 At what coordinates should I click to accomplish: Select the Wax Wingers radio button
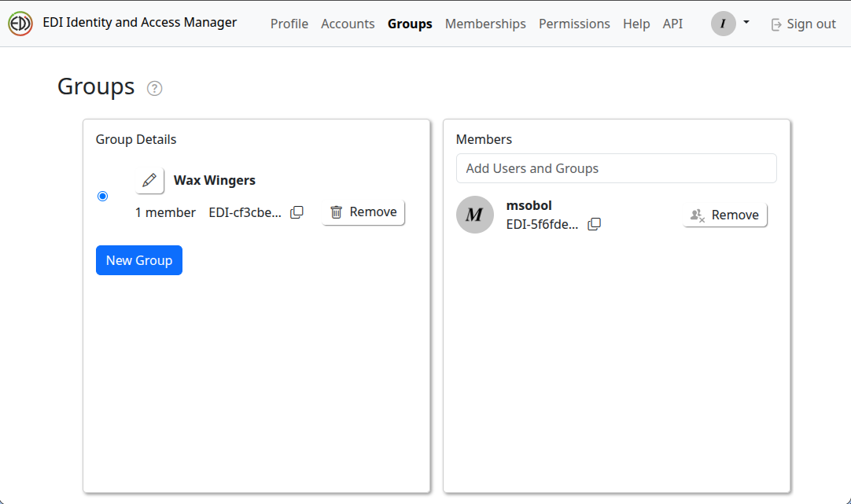[102, 197]
